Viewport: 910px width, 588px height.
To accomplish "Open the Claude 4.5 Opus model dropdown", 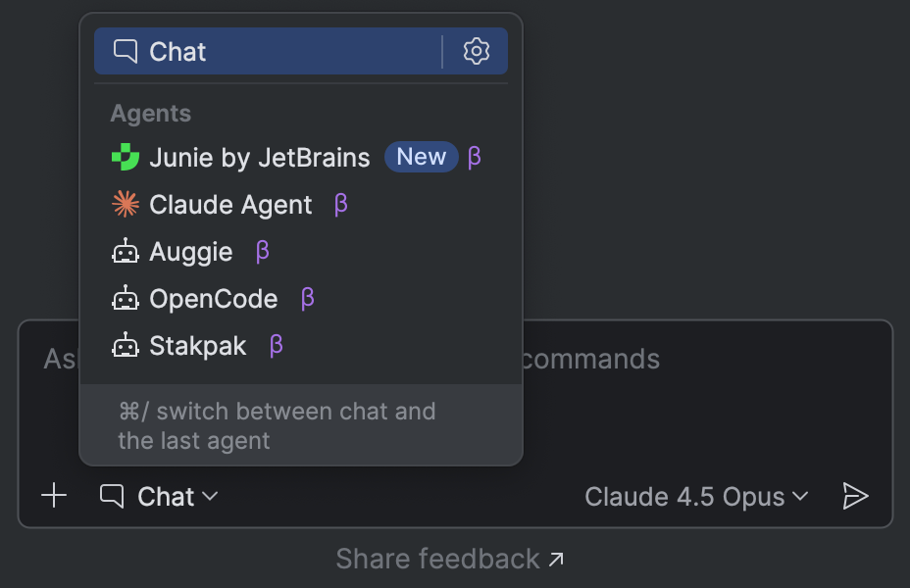I will (x=696, y=496).
